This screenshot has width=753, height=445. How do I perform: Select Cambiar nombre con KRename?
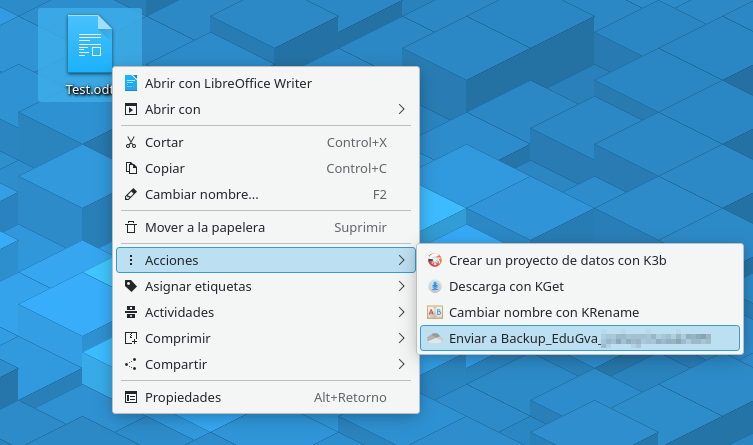click(544, 312)
